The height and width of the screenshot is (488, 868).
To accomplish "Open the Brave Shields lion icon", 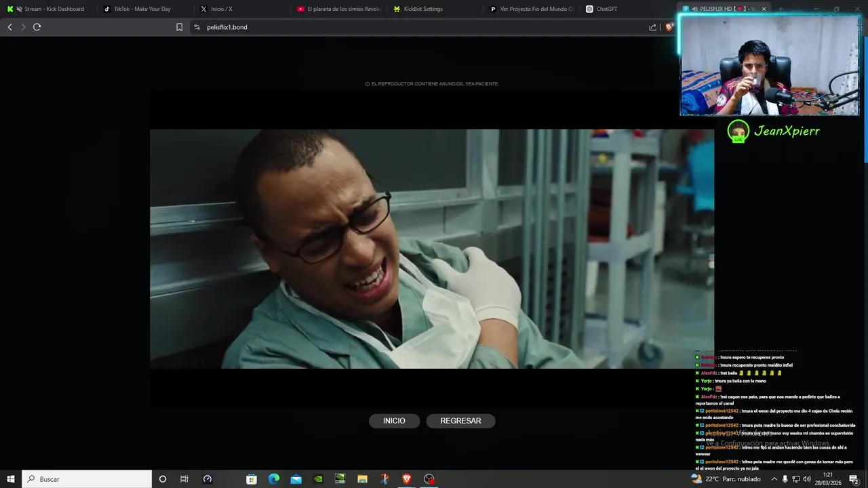I will click(x=669, y=27).
